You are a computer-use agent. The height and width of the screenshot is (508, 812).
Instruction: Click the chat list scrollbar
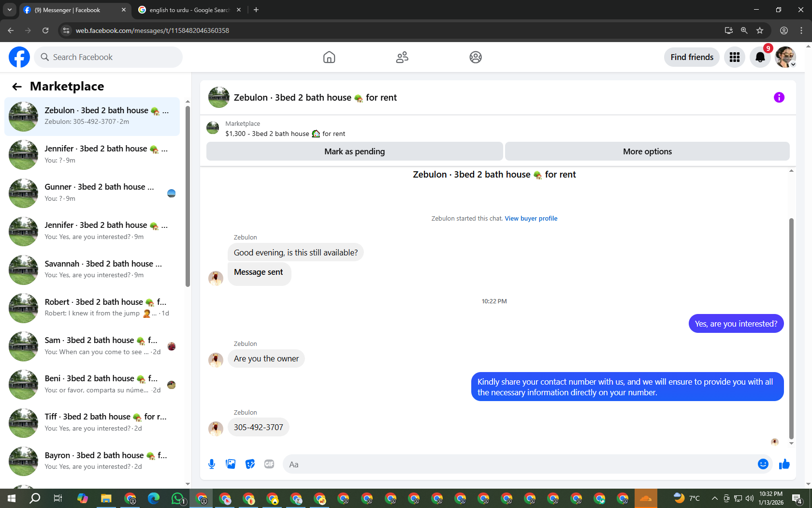[x=188, y=196]
